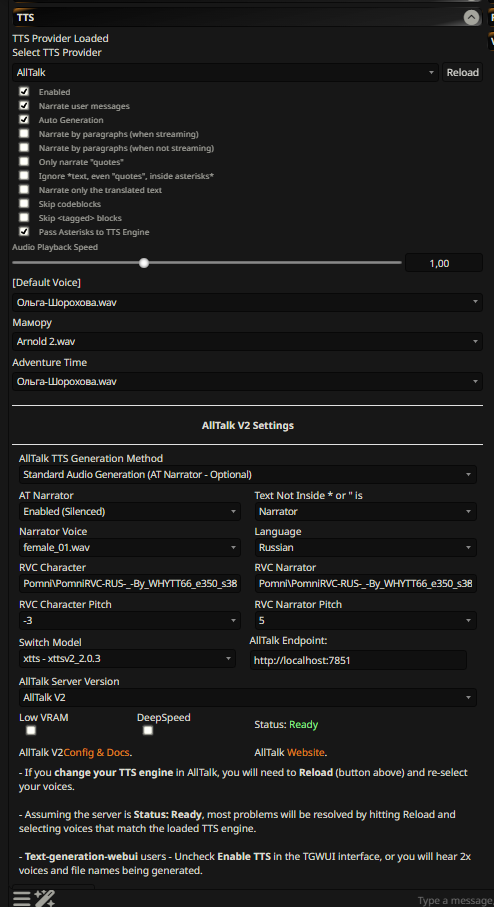
Task: Open the [Default Voice] dropdown
Action: point(247,303)
